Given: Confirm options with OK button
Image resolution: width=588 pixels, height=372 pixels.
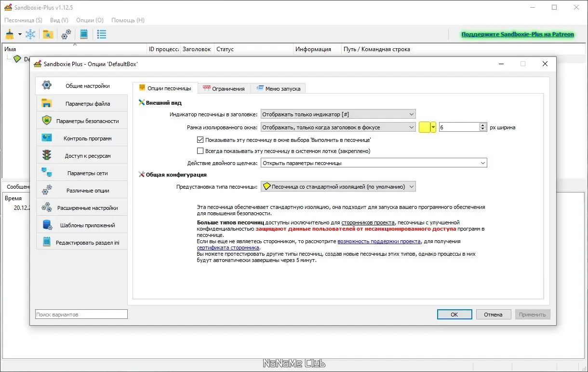Looking at the screenshot, I should pyautogui.click(x=454, y=314).
